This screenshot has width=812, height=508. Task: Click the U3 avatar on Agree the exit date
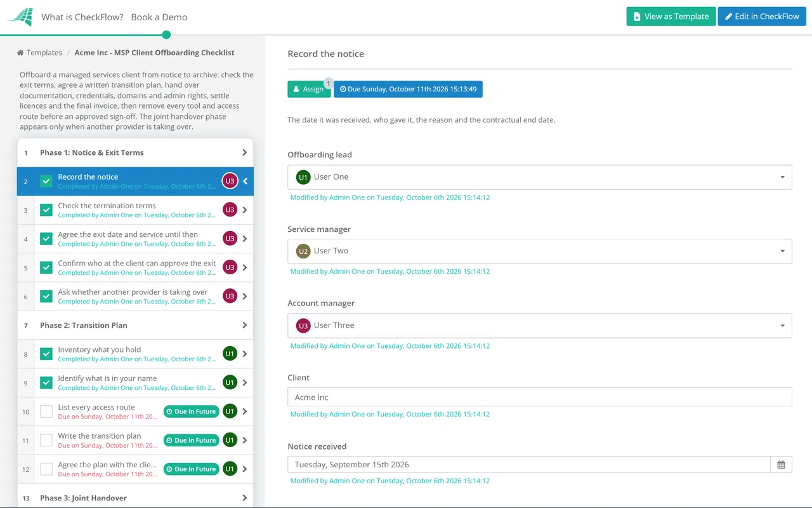pyautogui.click(x=230, y=239)
